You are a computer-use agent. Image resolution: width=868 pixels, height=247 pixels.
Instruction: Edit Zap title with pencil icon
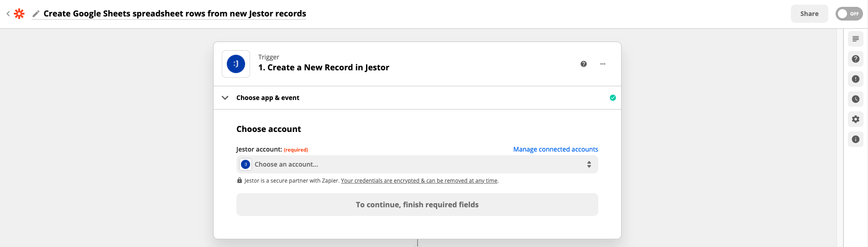click(x=36, y=14)
